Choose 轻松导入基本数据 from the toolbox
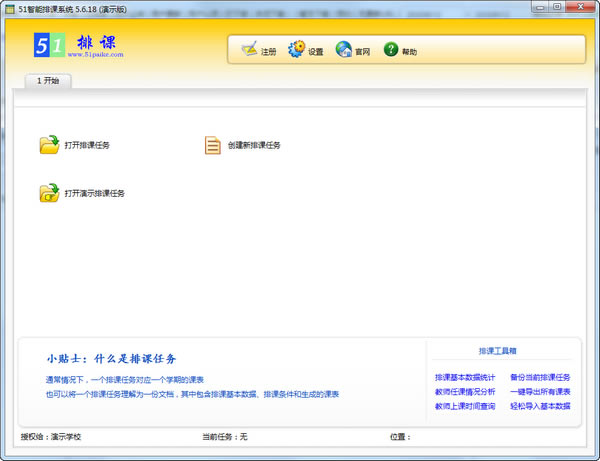 [540, 406]
